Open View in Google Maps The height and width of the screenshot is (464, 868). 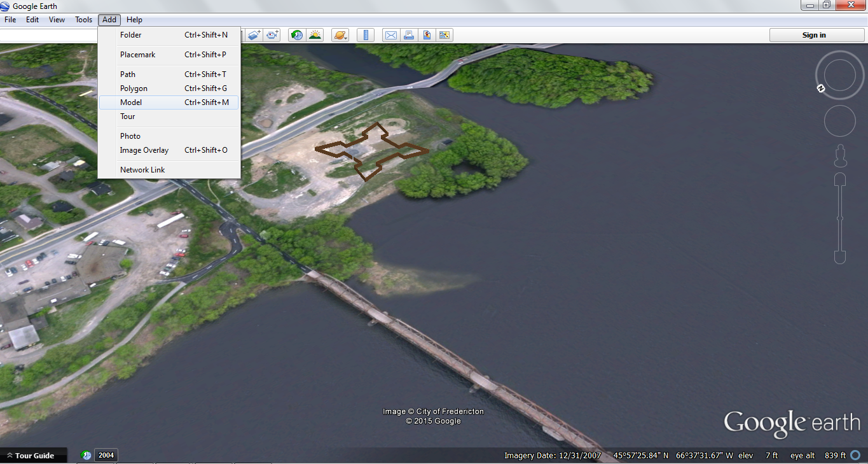tap(444, 35)
